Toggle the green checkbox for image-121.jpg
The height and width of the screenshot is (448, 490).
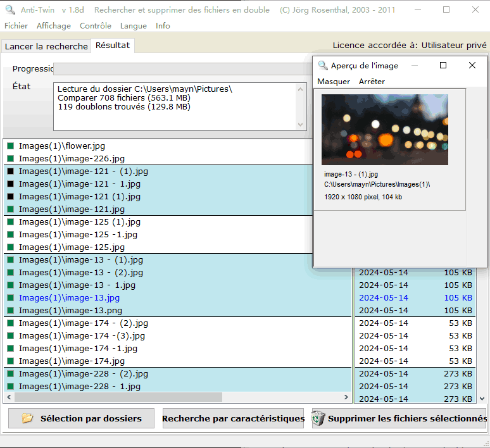coord(11,209)
